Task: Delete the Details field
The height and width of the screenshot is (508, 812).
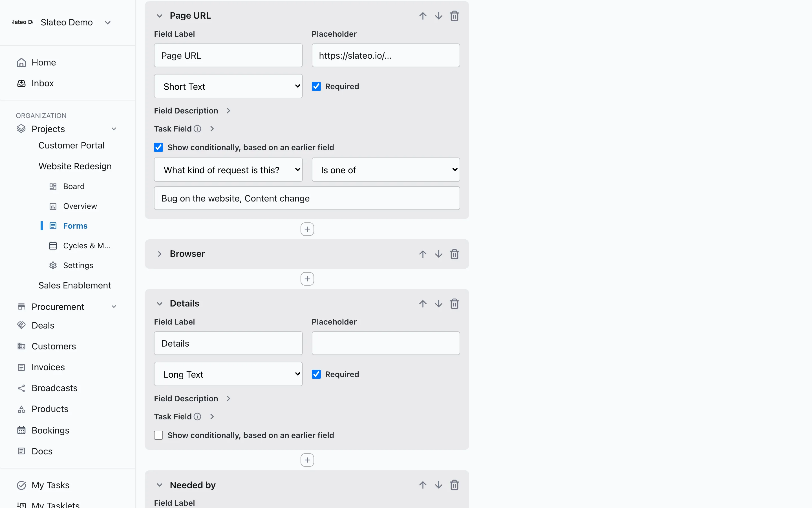Action: tap(454, 304)
